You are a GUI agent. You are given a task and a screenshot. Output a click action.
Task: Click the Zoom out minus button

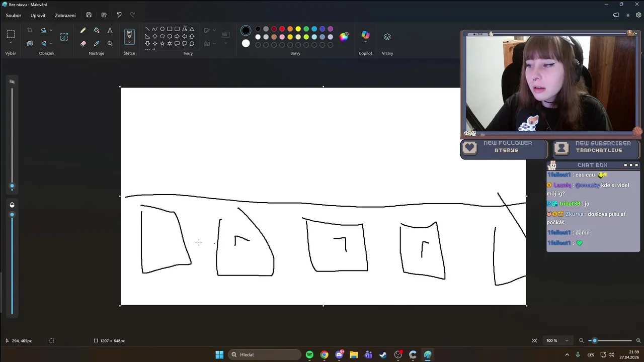coord(582,340)
